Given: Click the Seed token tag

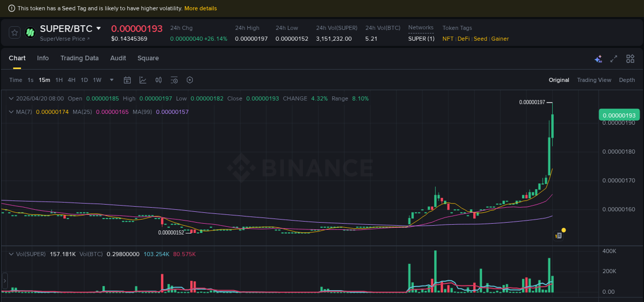Looking at the screenshot, I should 480,39.
